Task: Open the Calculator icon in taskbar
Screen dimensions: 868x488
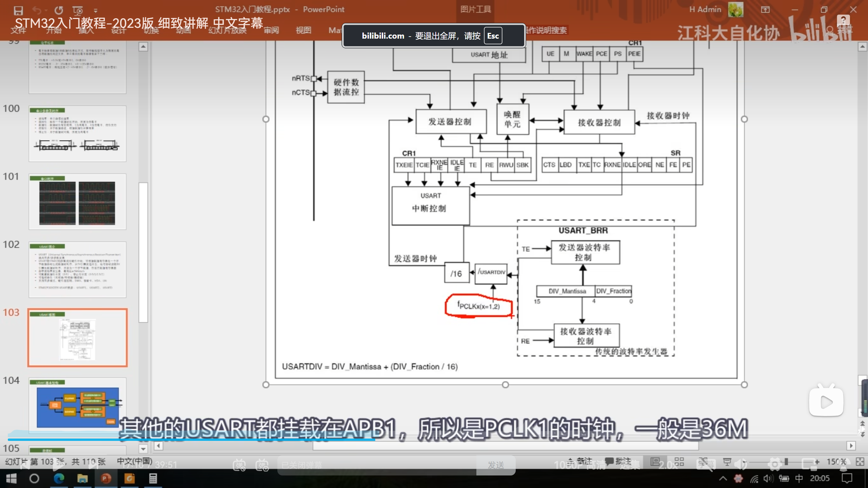Action: [153, 479]
